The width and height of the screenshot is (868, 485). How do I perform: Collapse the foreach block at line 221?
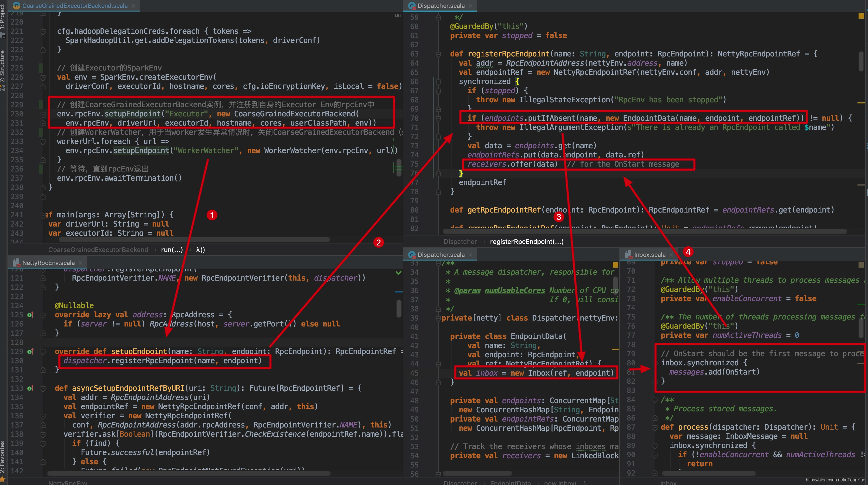[43, 31]
